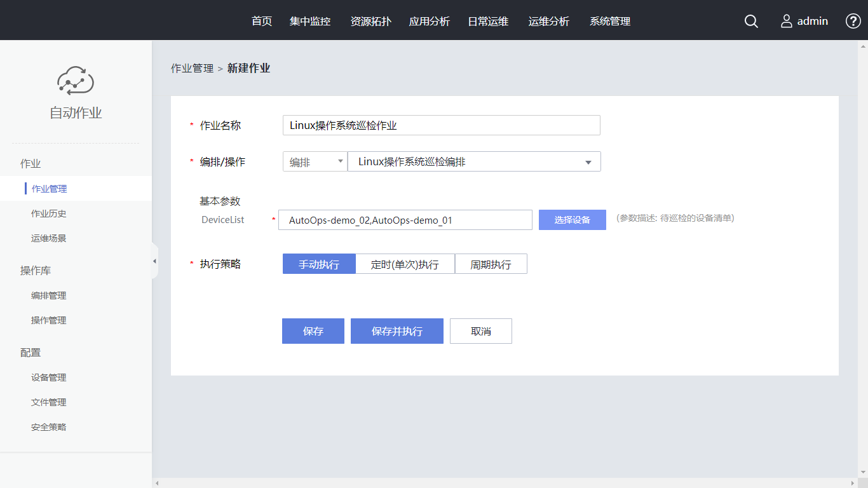Click the admin user profile icon
Viewport: 868px width, 488px height.
click(x=787, y=21)
